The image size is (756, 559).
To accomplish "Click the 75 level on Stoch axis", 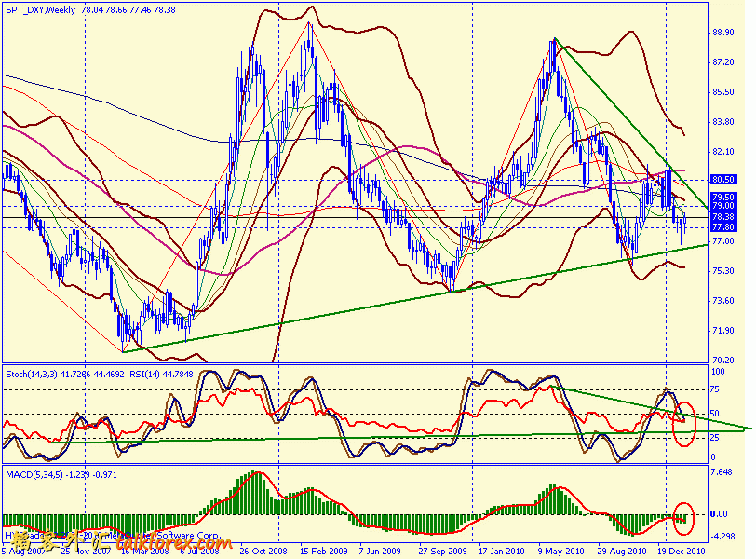I will click(x=715, y=389).
